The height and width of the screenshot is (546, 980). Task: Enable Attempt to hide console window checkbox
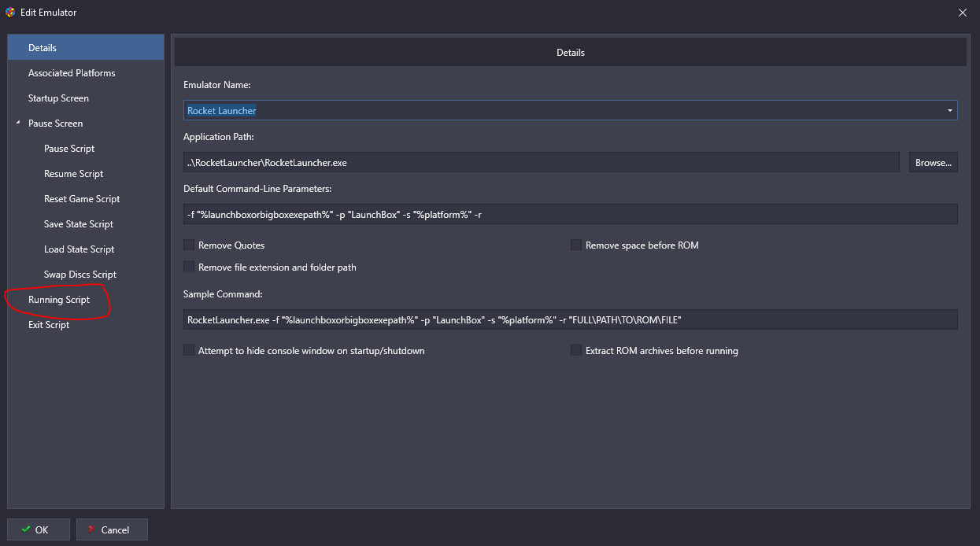tap(189, 350)
